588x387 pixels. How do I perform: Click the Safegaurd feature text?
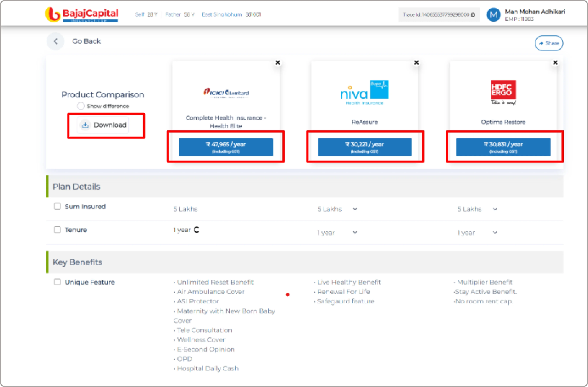pyautogui.click(x=345, y=301)
